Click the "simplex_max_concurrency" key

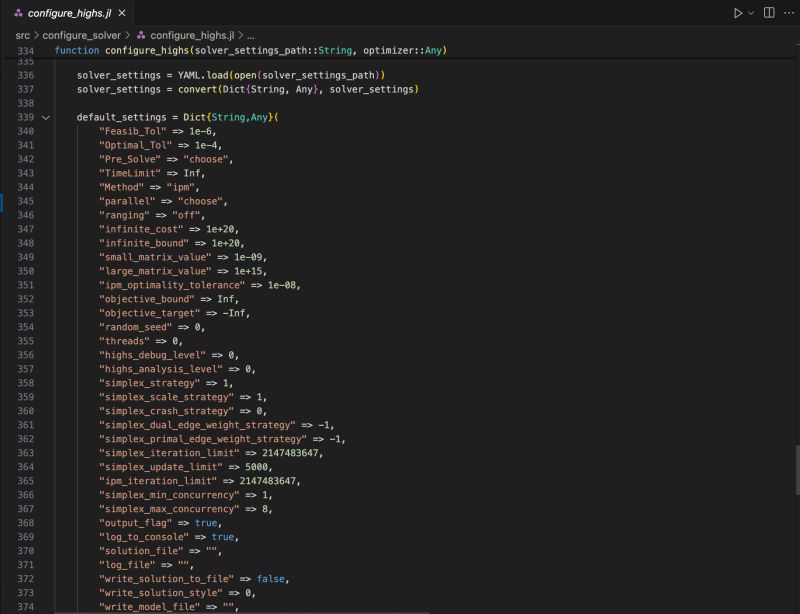(169, 509)
